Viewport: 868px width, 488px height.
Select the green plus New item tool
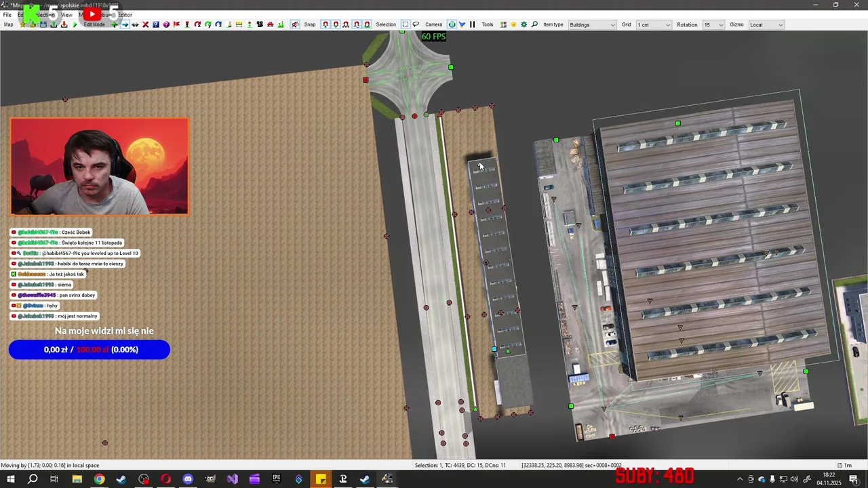pos(114,24)
